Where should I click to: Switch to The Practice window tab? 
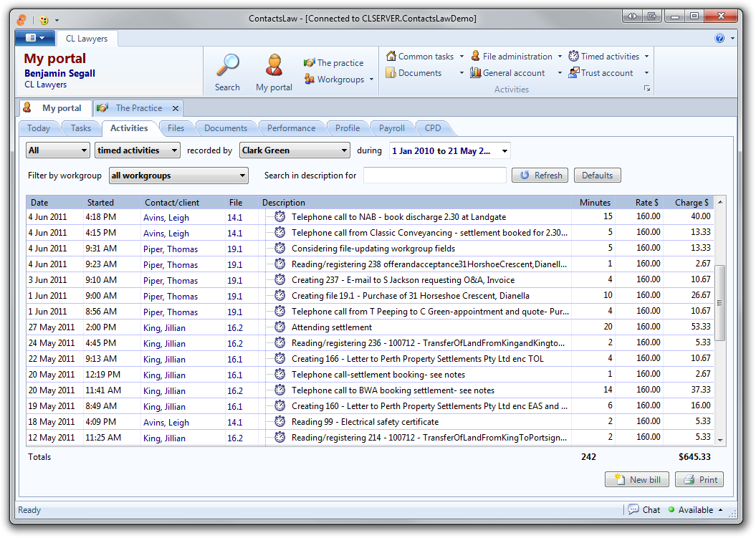[x=139, y=108]
